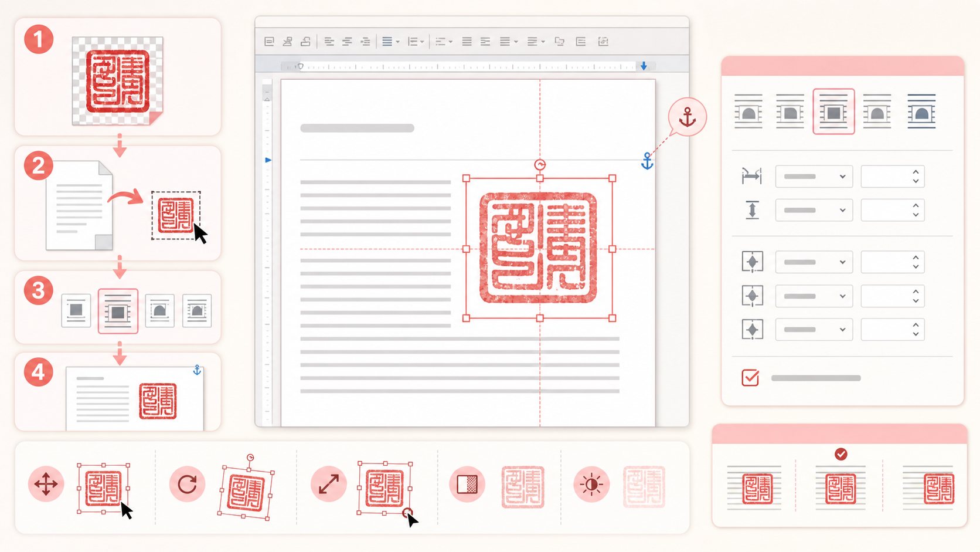The image size is (980, 552).
Task: Choose the rightmost dark wrap style in the right panel
Action: [x=921, y=111]
